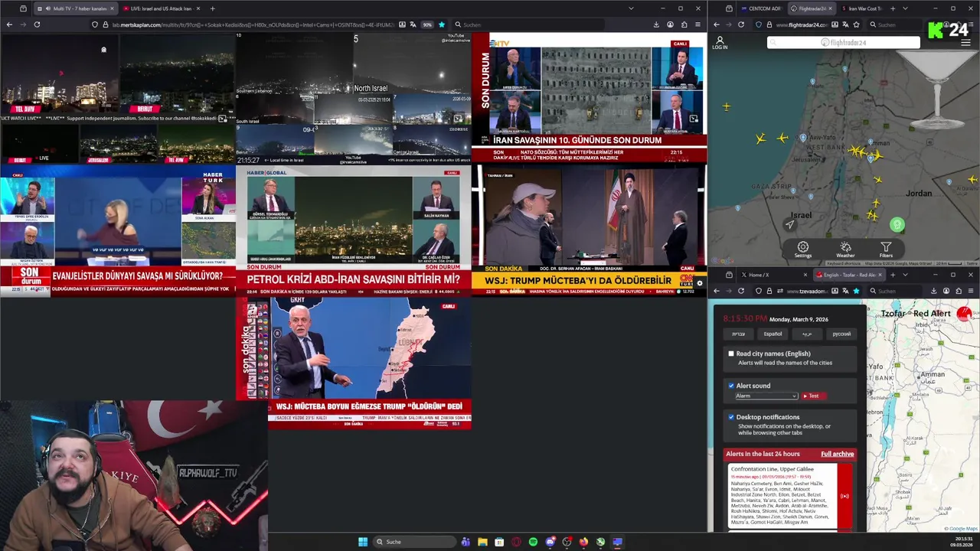This screenshot has height=551, width=980.
Task: Open Windows Start menu
Action: [x=363, y=542]
